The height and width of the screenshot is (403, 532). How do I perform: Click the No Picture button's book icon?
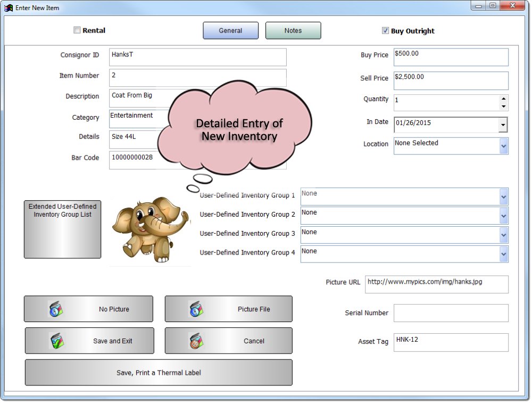click(56, 309)
